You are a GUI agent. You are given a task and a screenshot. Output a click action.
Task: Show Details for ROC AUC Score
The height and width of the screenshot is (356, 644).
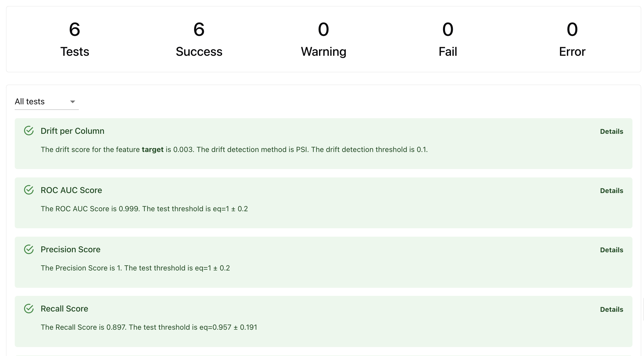point(611,191)
